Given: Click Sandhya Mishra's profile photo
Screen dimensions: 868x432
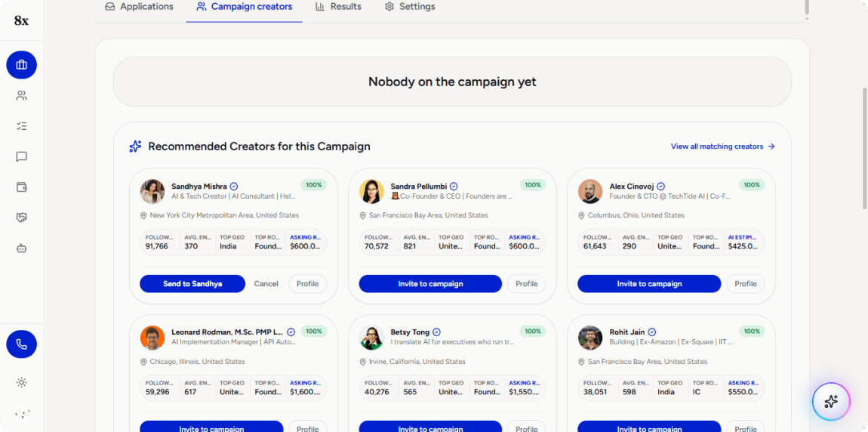Looking at the screenshot, I should (x=152, y=191).
